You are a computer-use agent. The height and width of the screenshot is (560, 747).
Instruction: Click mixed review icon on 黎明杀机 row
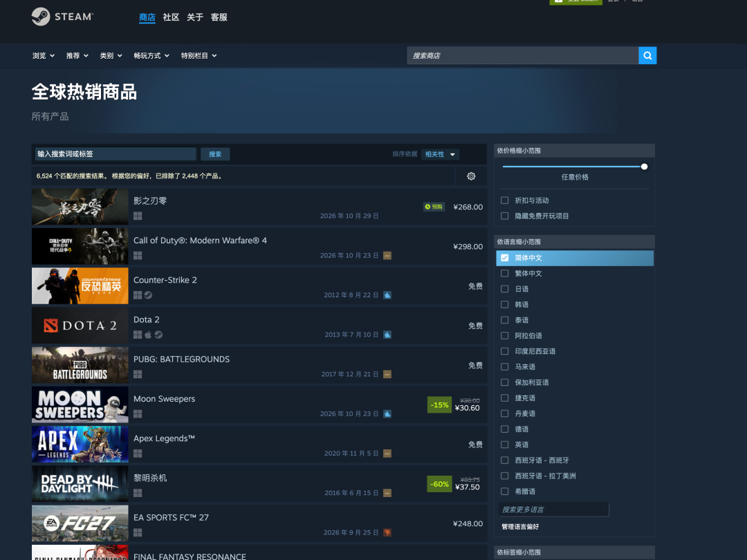(x=387, y=492)
